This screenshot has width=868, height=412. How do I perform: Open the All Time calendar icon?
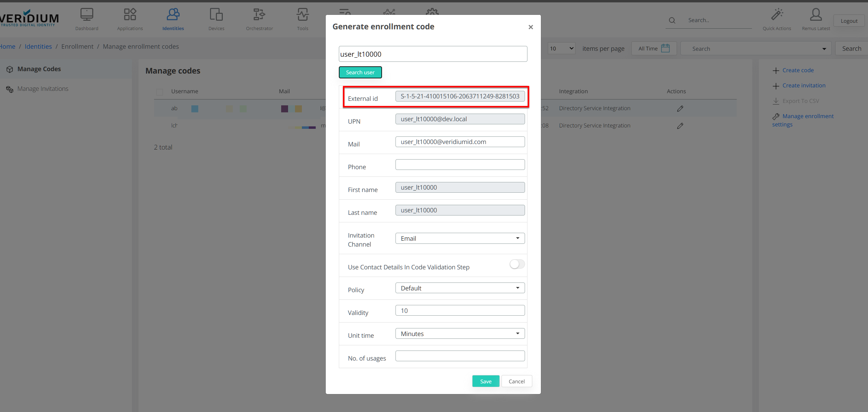pos(665,48)
